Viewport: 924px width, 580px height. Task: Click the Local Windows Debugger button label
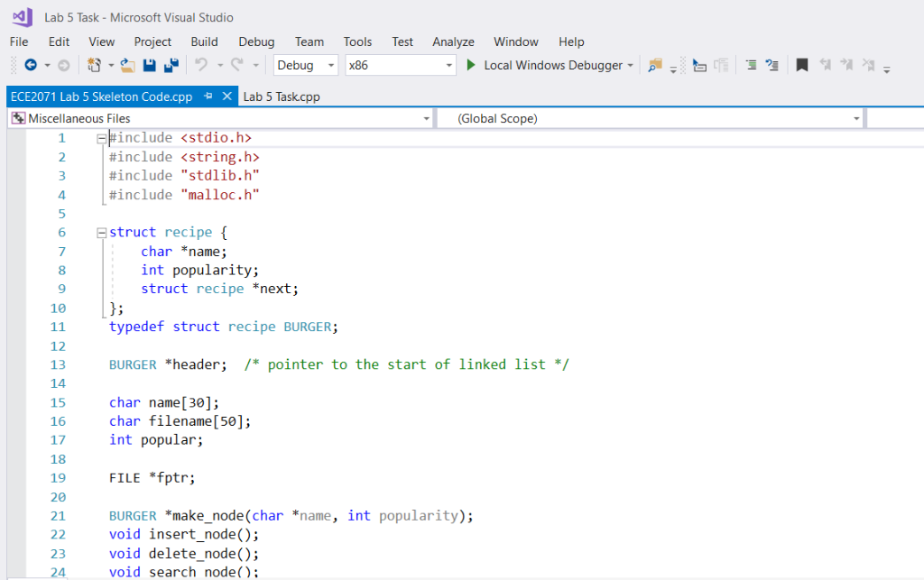click(553, 65)
